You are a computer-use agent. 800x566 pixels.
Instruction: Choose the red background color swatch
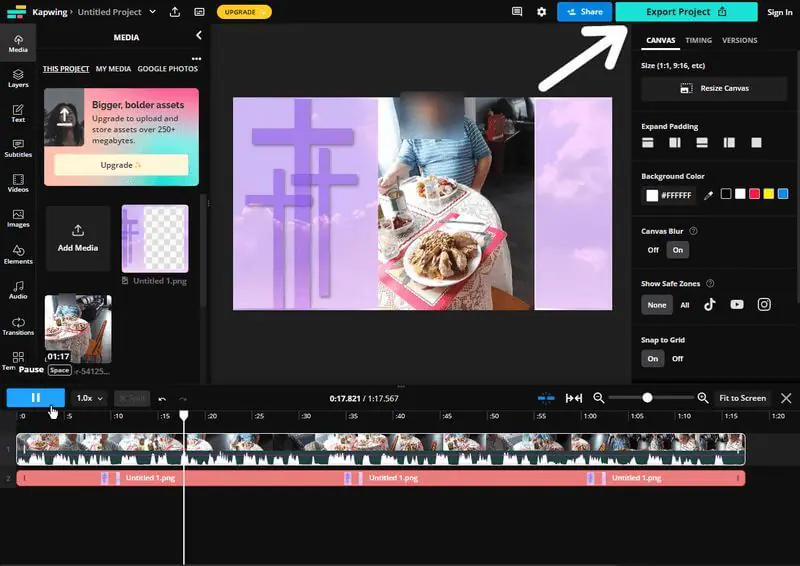click(754, 194)
